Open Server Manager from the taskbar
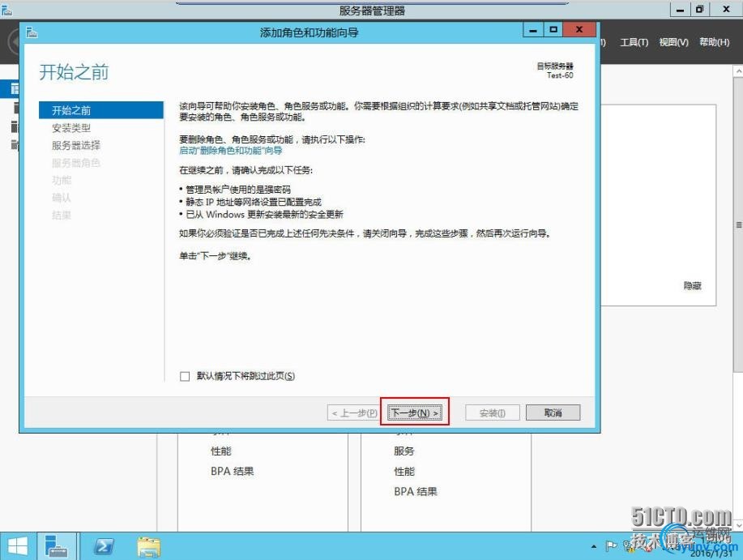The height and width of the screenshot is (560, 743). (x=57, y=546)
